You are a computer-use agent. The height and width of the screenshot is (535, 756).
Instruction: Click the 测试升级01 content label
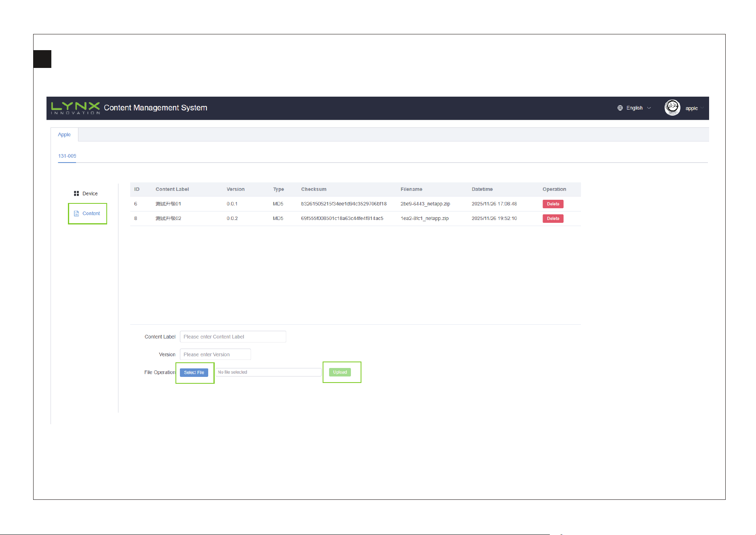(168, 204)
